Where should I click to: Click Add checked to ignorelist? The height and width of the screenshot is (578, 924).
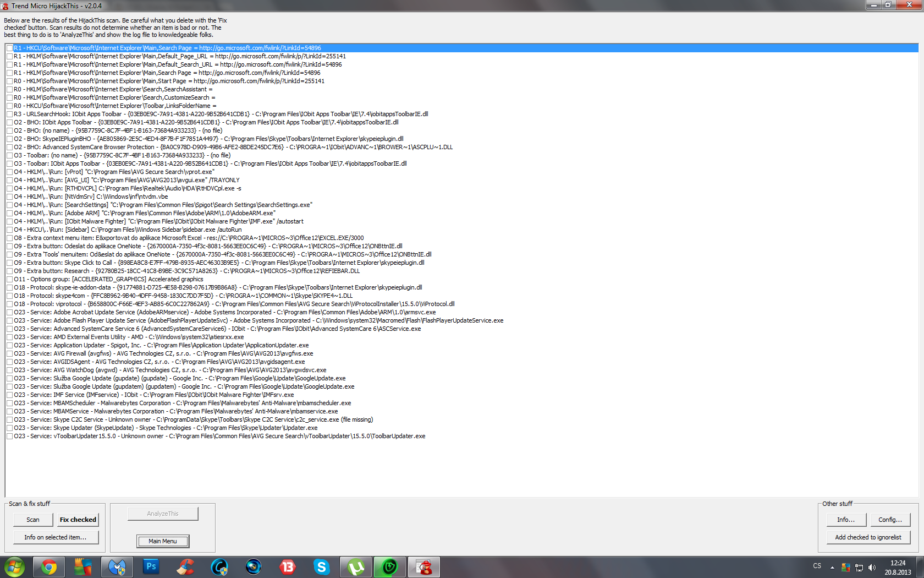(x=868, y=537)
